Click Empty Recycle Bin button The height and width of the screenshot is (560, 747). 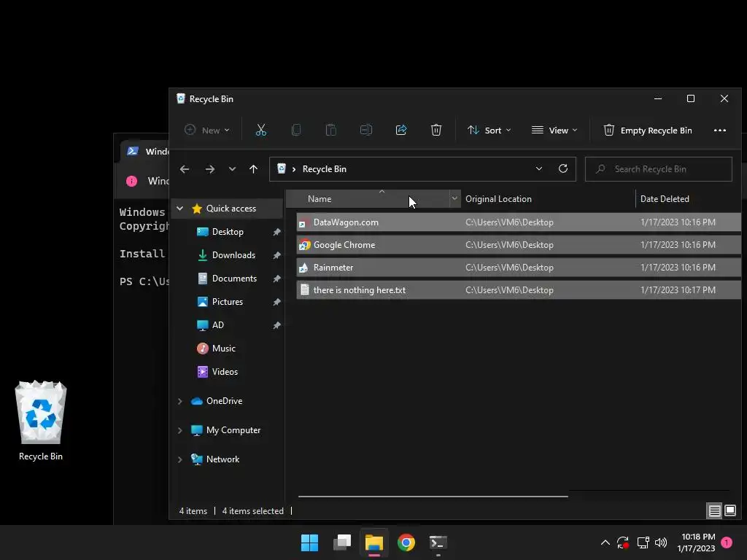tap(648, 130)
